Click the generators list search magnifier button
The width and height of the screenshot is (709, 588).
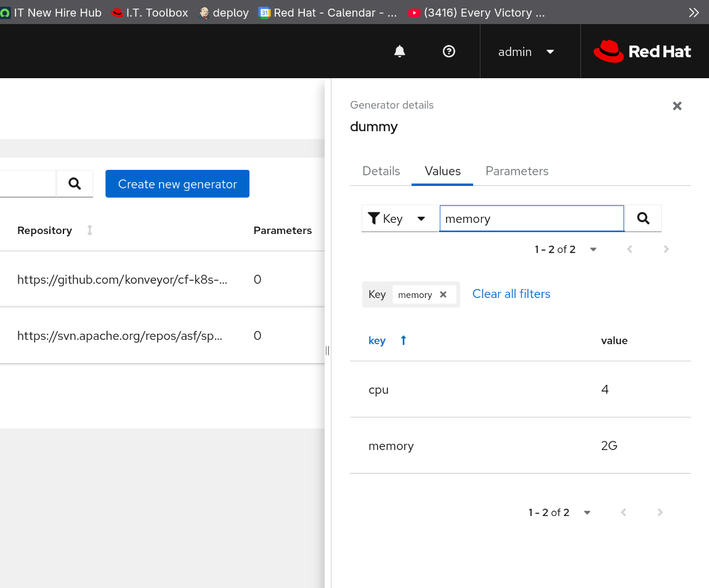point(75,183)
